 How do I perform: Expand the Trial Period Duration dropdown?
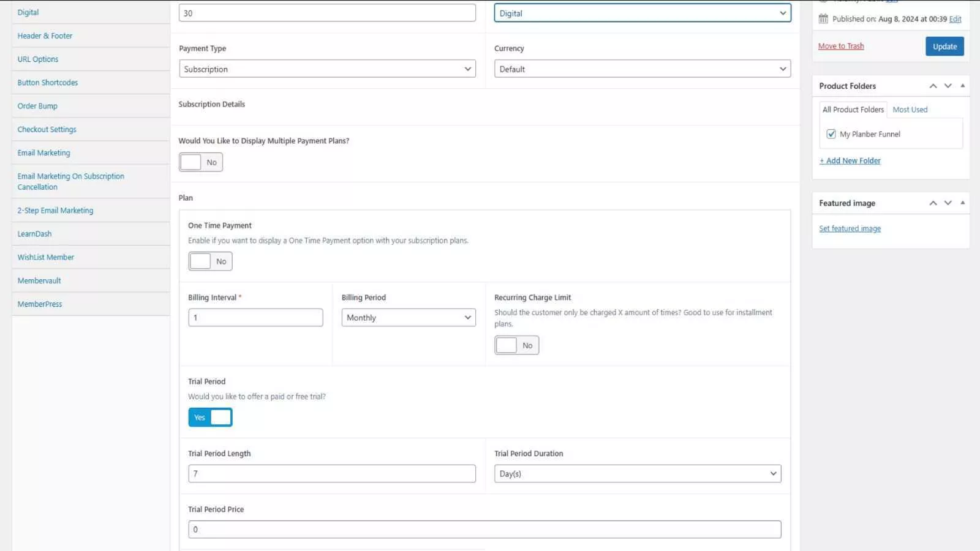pyautogui.click(x=637, y=474)
